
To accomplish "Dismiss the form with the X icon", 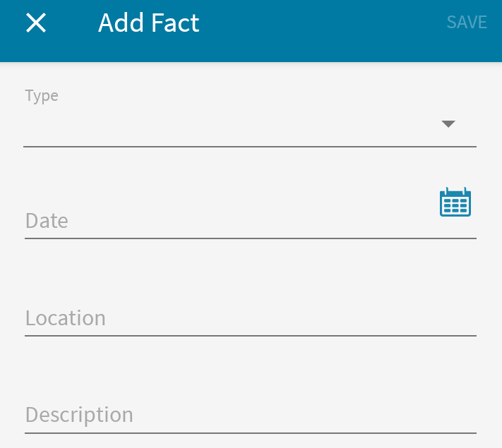I will click(x=36, y=23).
